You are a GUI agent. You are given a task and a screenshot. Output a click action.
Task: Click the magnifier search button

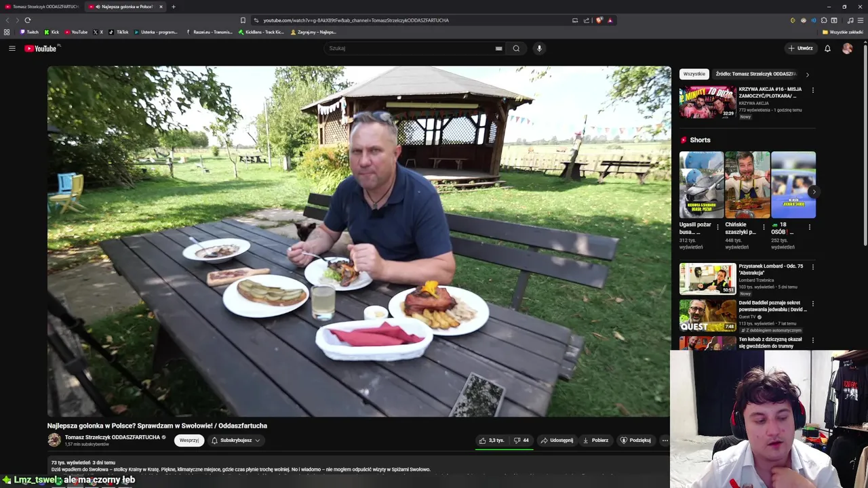point(516,48)
